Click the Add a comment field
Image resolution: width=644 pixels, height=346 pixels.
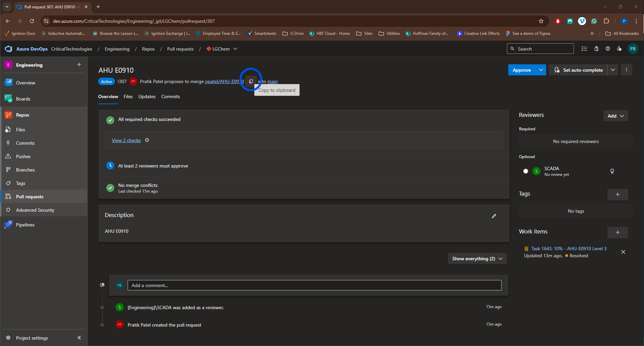[x=314, y=285]
